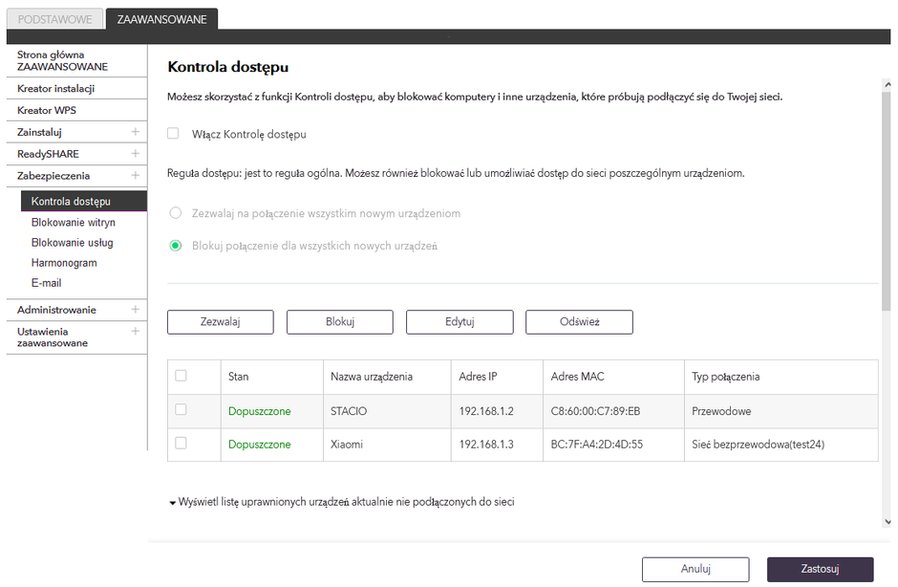
Task: Expand list of authorized devices not connected
Action: coord(342,502)
